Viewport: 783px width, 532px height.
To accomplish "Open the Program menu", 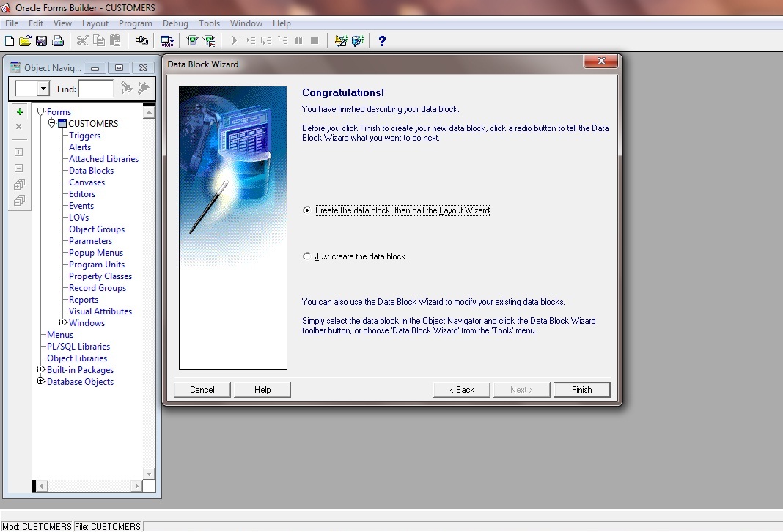I will click(135, 23).
